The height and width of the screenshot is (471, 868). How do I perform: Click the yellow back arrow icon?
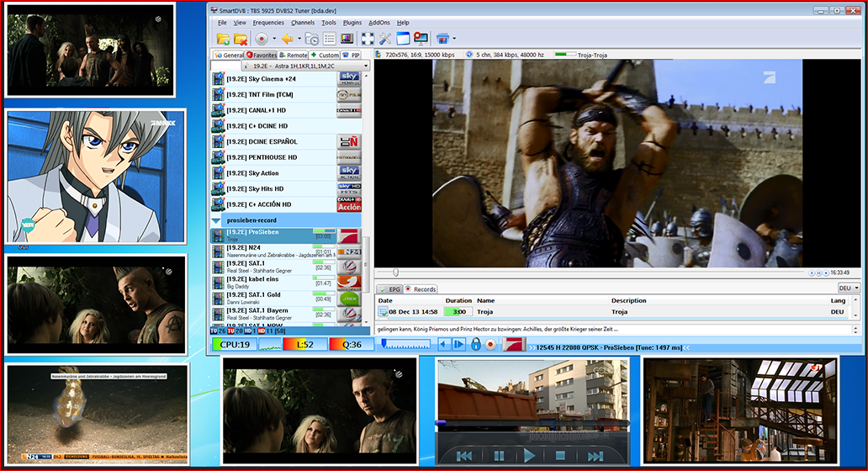(x=287, y=39)
